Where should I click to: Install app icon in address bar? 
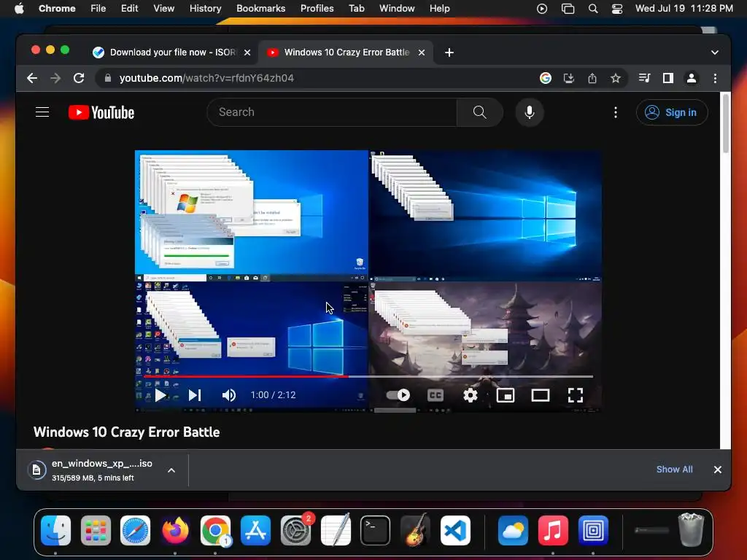coord(569,78)
